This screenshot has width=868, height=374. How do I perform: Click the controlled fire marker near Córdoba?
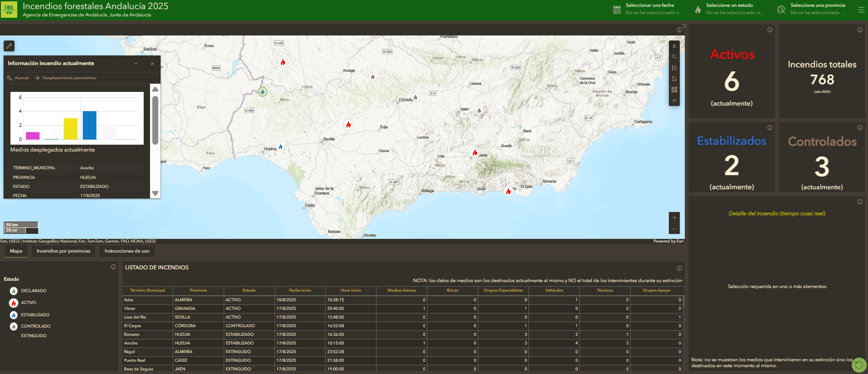tap(415, 97)
